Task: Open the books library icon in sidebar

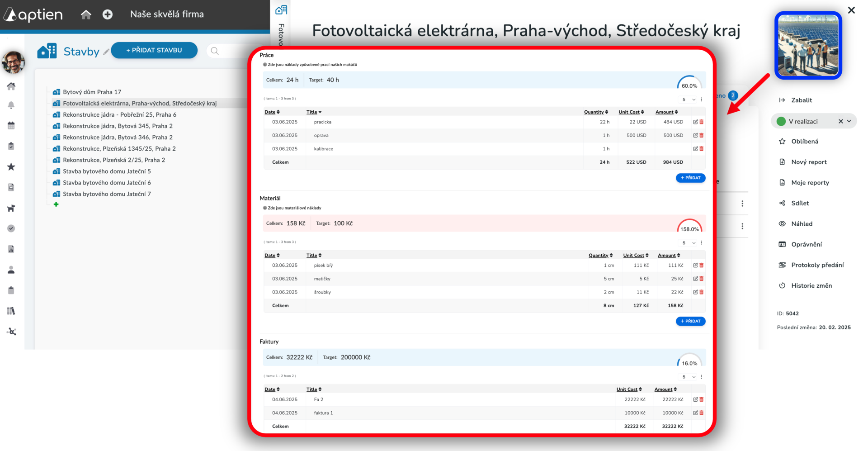Action: tap(11, 311)
